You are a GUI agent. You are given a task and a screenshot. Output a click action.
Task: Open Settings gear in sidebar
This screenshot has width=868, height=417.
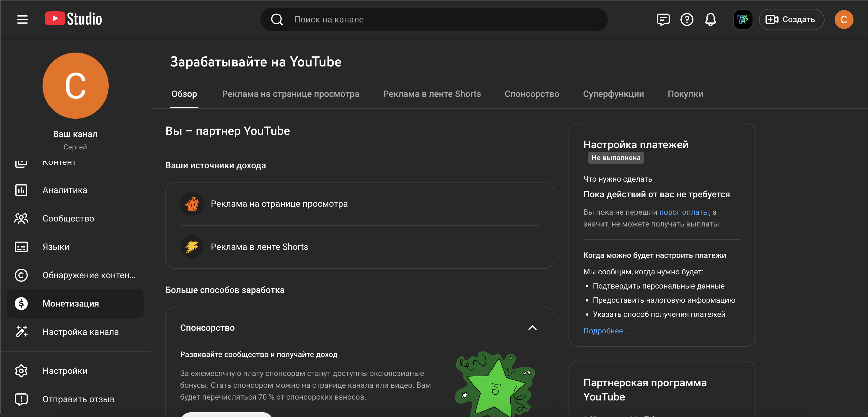point(65,371)
